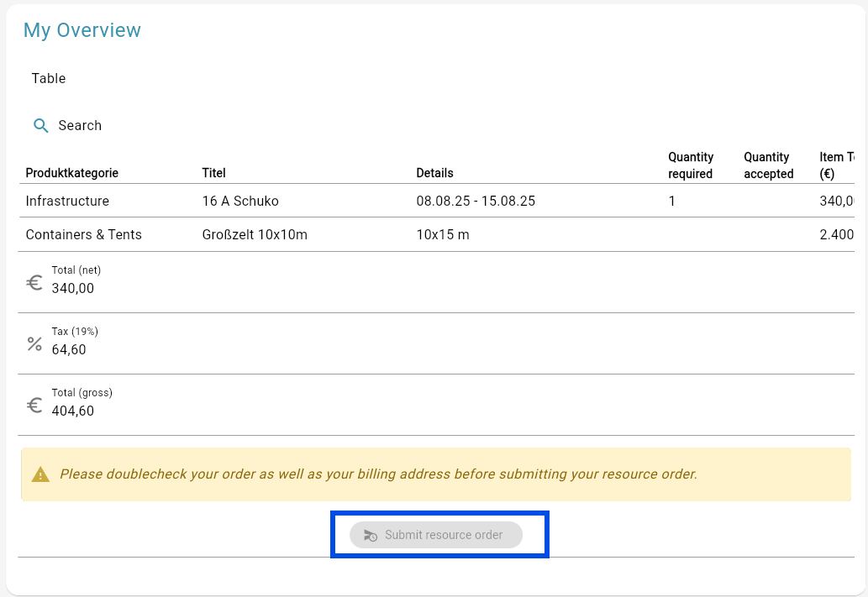Click the doublecheck your order warning text

click(x=379, y=474)
